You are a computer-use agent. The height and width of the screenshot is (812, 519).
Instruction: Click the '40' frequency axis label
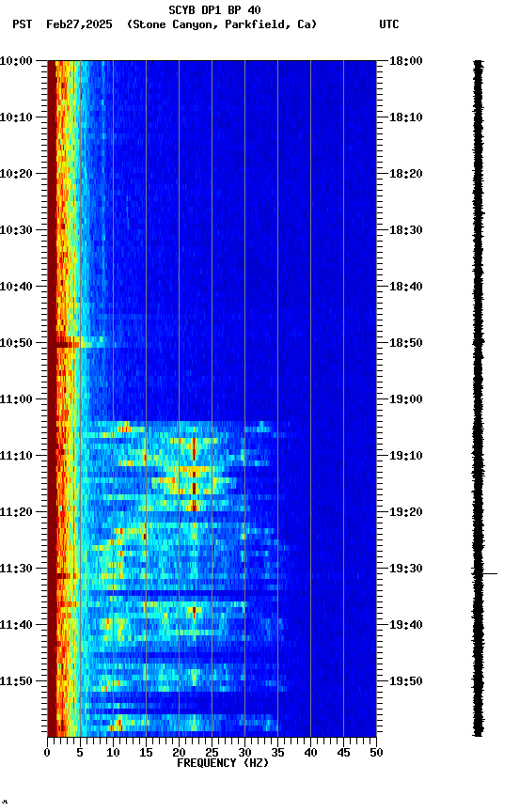click(310, 753)
